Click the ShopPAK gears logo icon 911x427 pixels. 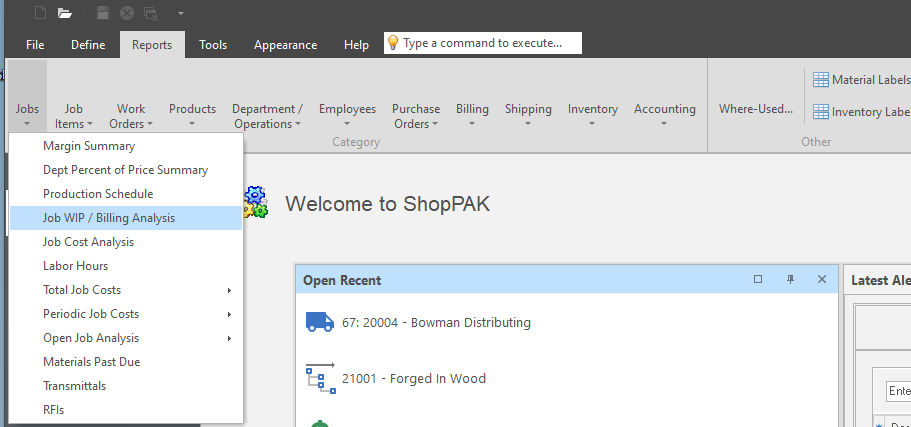pyautogui.click(x=256, y=202)
